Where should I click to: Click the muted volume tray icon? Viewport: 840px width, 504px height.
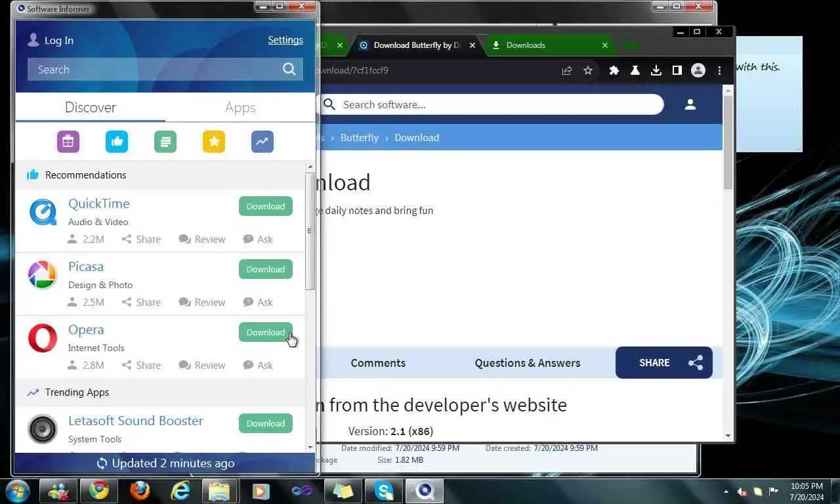pyautogui.click(x=742, y=492)
